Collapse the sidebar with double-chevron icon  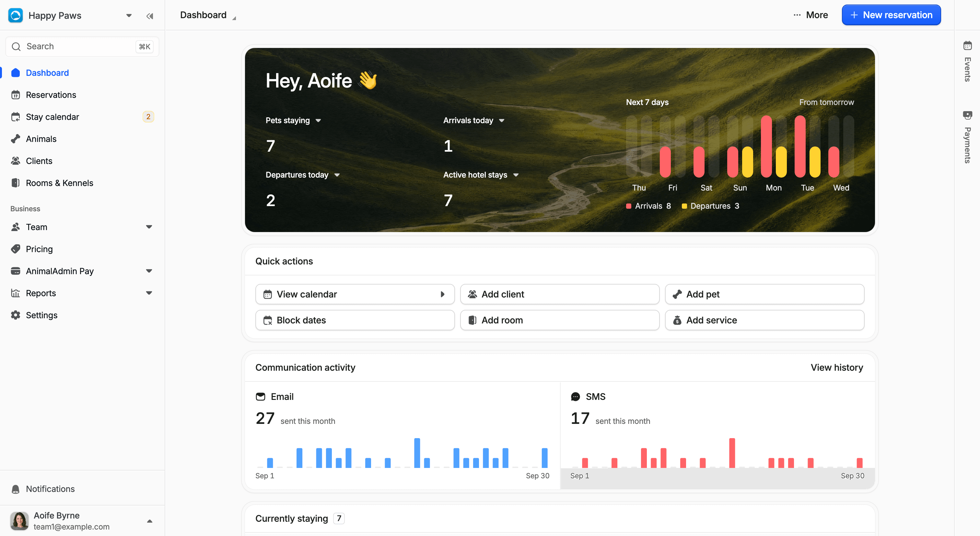(x=149, y=16)
